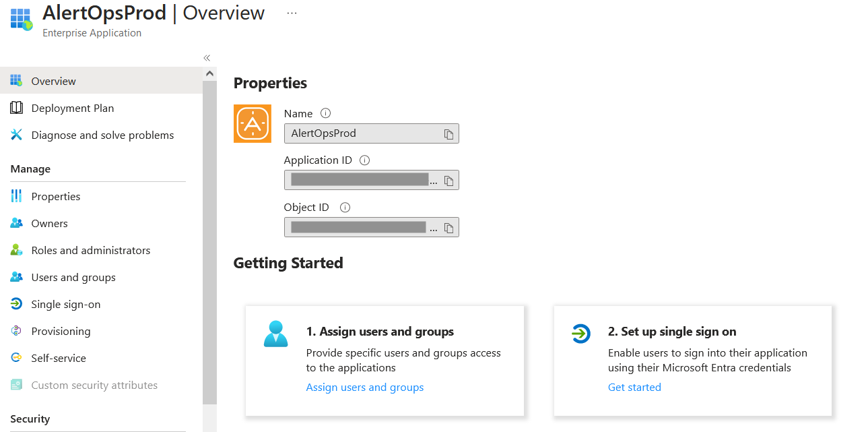Click the person icon on Assign users card
This screenshot has width=868, height=432.
click(x=276, y=334)
